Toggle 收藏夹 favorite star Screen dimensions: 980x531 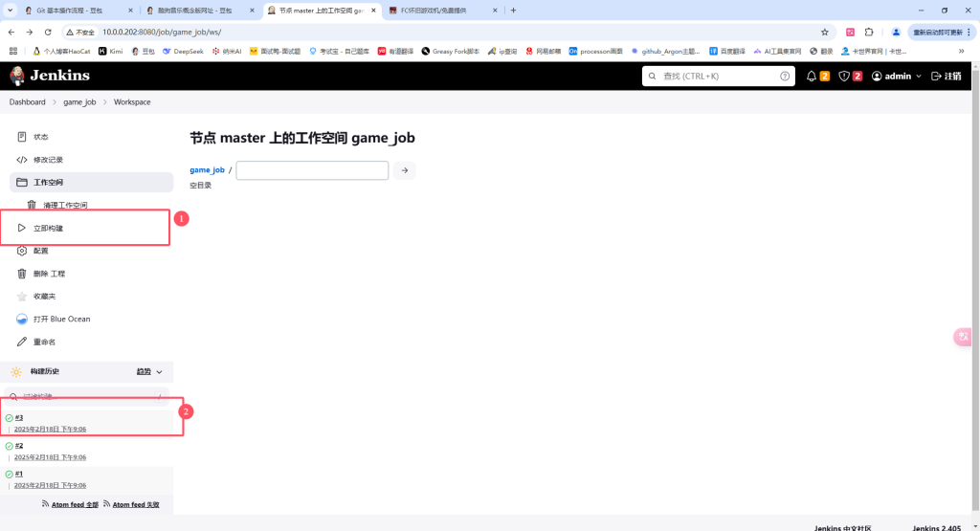pyautogui.click(x=22, y=297)
